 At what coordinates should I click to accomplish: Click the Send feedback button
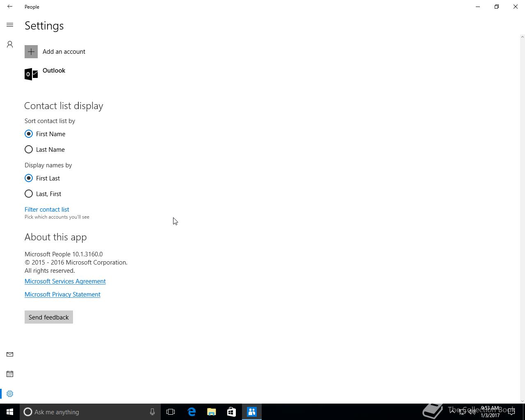tap(49, 317)
